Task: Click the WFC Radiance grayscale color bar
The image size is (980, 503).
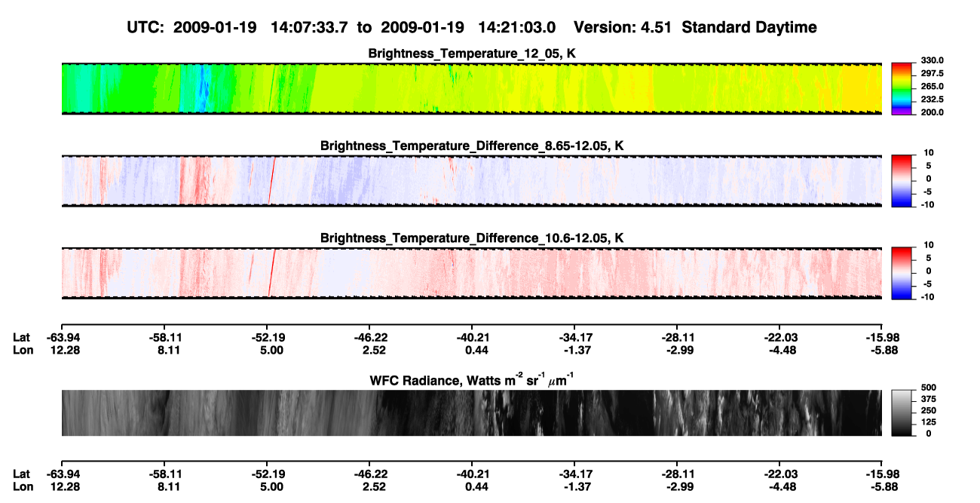Action: (x=902, y=413)
